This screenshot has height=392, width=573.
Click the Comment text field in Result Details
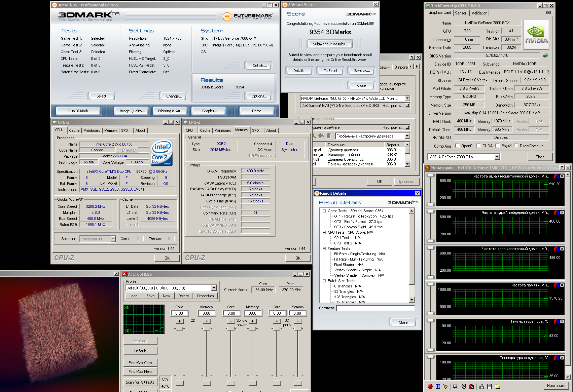[375, 308]
